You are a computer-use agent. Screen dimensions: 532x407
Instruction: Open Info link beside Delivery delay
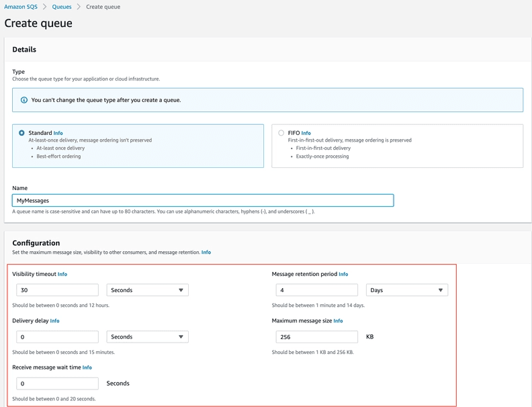54,321
